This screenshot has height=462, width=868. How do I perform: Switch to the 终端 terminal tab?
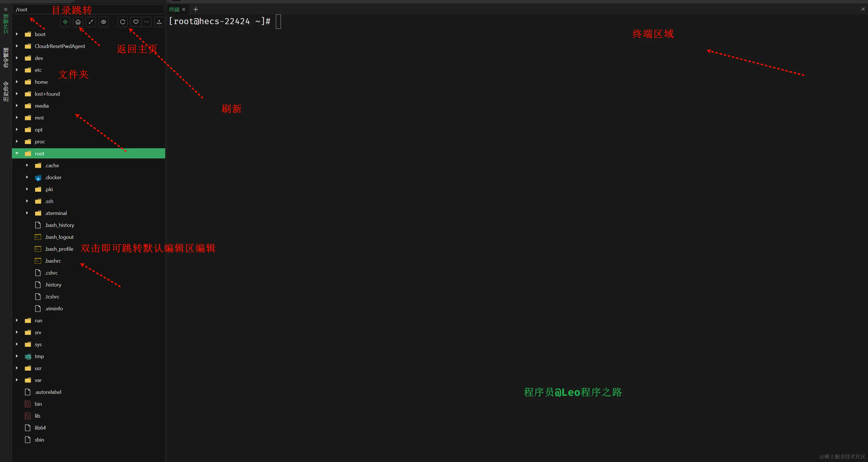coord(174,9)
